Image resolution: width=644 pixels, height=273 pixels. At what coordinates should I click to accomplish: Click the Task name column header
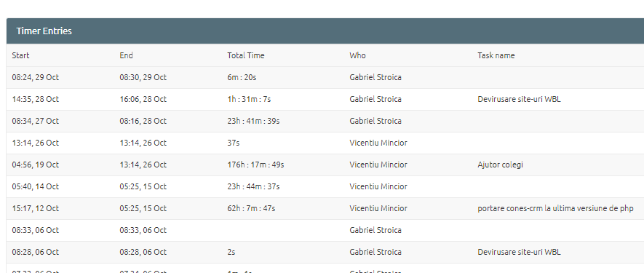(496, 55)
